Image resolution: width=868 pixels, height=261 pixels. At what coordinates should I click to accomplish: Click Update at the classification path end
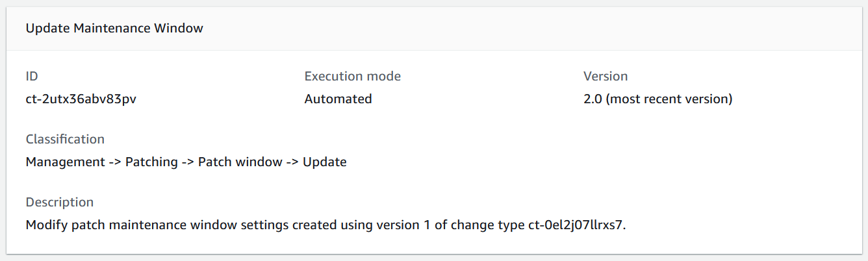click(324, 162)
